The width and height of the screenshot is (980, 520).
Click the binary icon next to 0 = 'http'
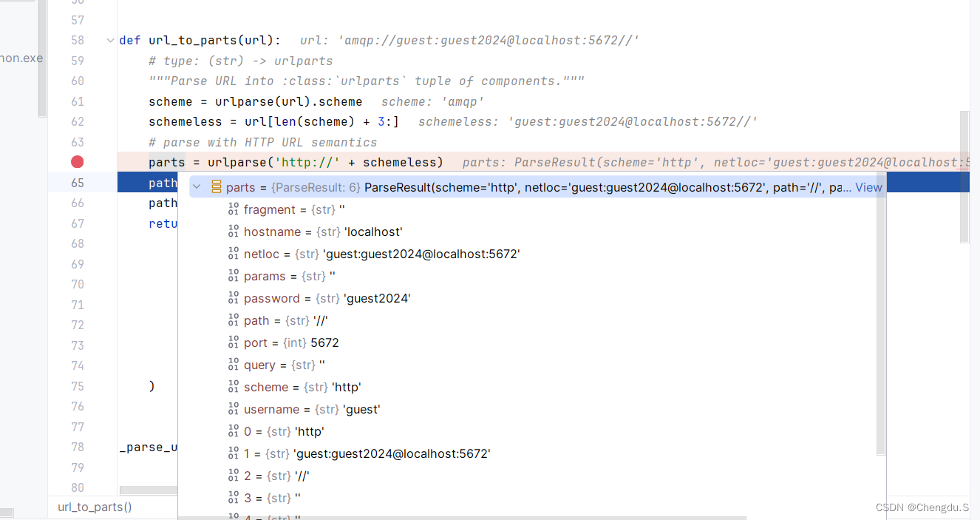click(234, 431)
